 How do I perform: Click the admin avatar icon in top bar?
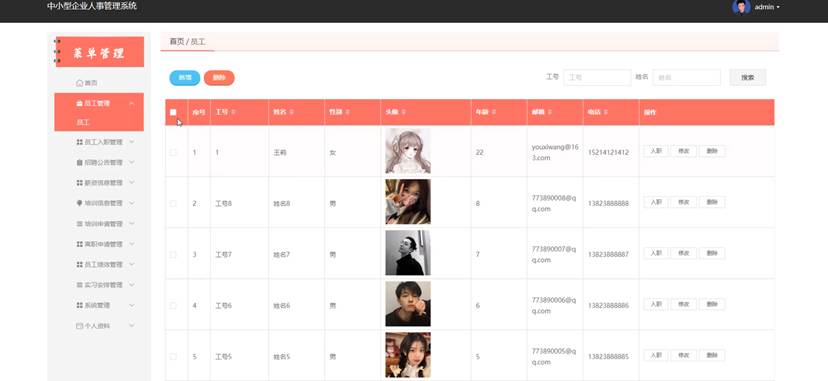point(741,7)
